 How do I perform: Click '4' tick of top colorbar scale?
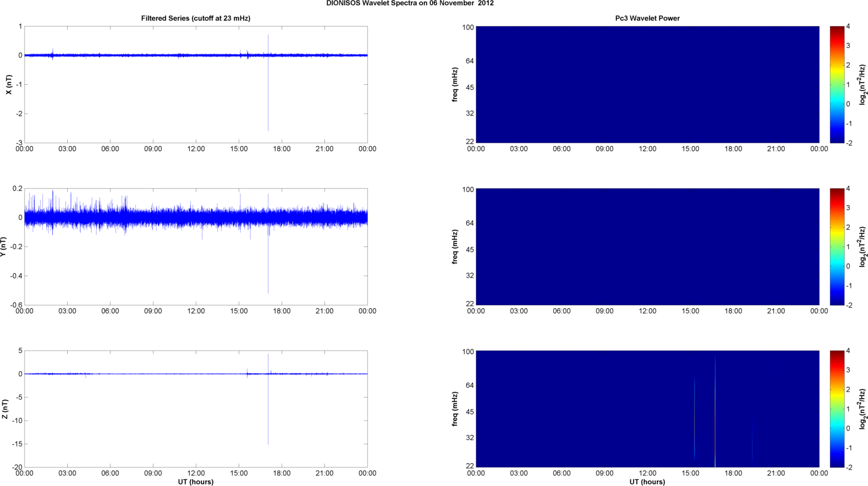coord(848,26)
